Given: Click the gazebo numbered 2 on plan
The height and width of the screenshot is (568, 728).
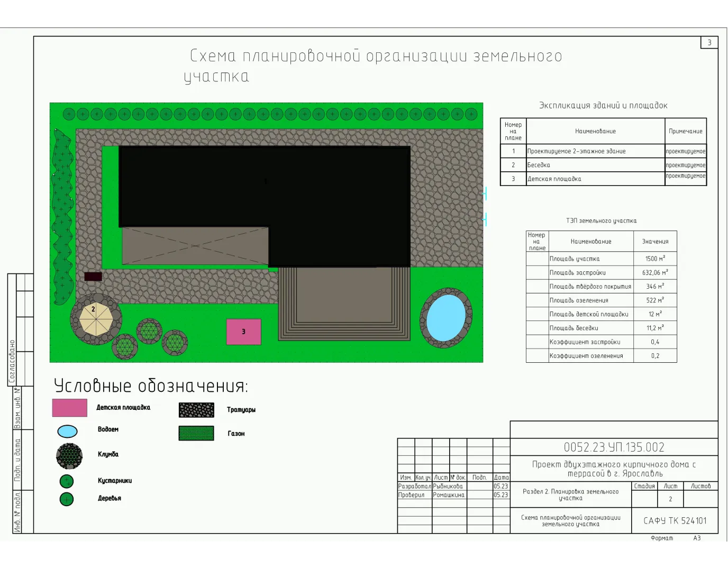Looking at the screenshot, I should [x=96, y=319].
